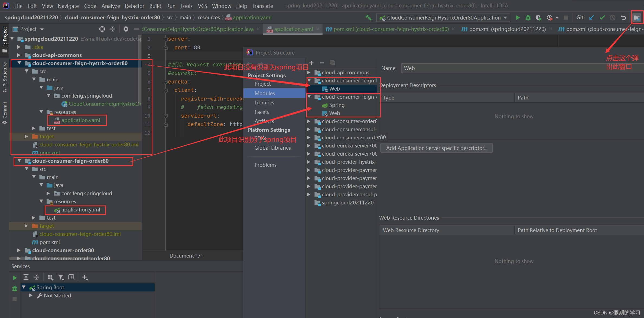Click Expand All in the Services toolbar
The image size is (644, 318).
[x=26, y=277]
